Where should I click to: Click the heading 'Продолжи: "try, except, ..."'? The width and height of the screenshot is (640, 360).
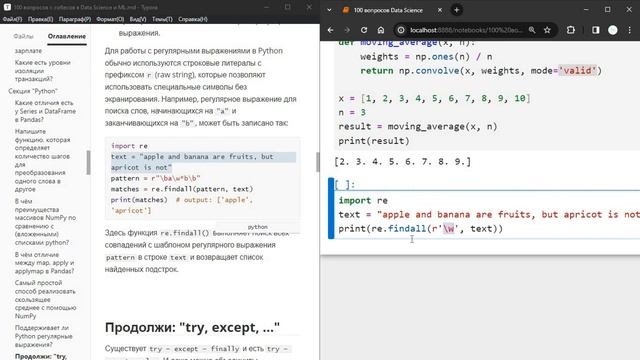pos(192,327)
